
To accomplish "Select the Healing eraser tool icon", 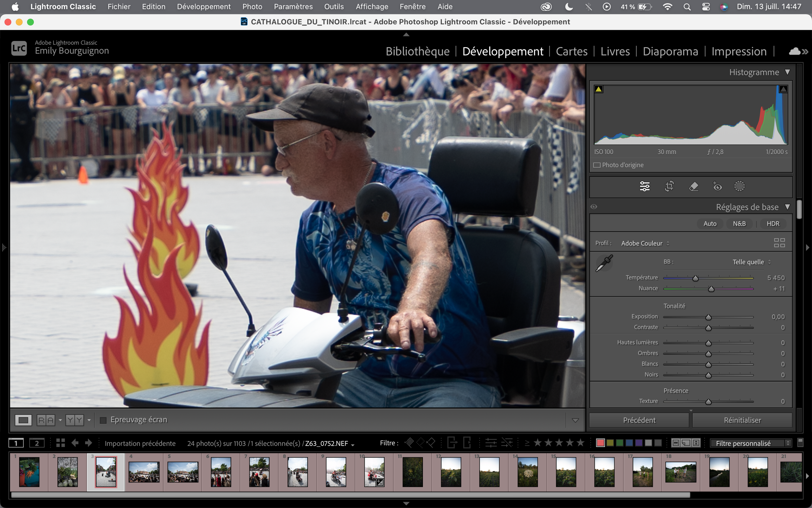I will 693,186.
